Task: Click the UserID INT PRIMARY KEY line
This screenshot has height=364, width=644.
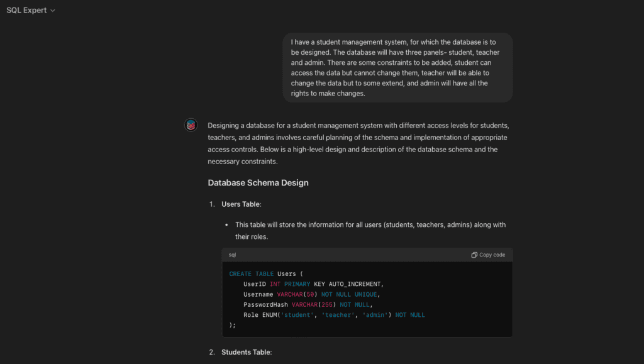Action: click(x=313, y=284)
